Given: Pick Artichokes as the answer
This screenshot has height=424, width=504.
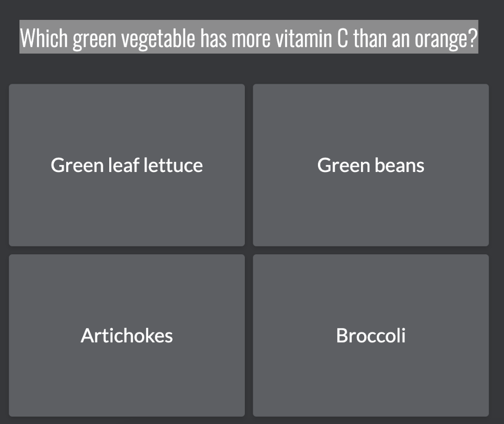Looking at the screenshot, I should coord(127,335).
